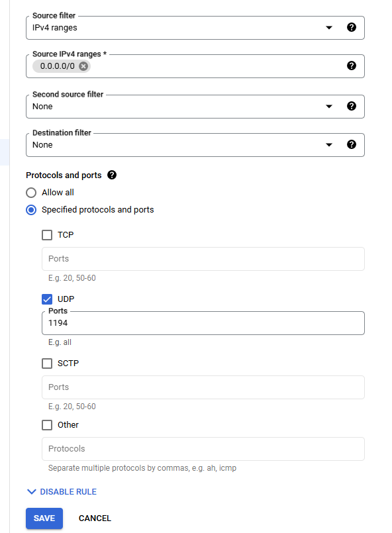Select the Allow all radio option

point(31,193)
